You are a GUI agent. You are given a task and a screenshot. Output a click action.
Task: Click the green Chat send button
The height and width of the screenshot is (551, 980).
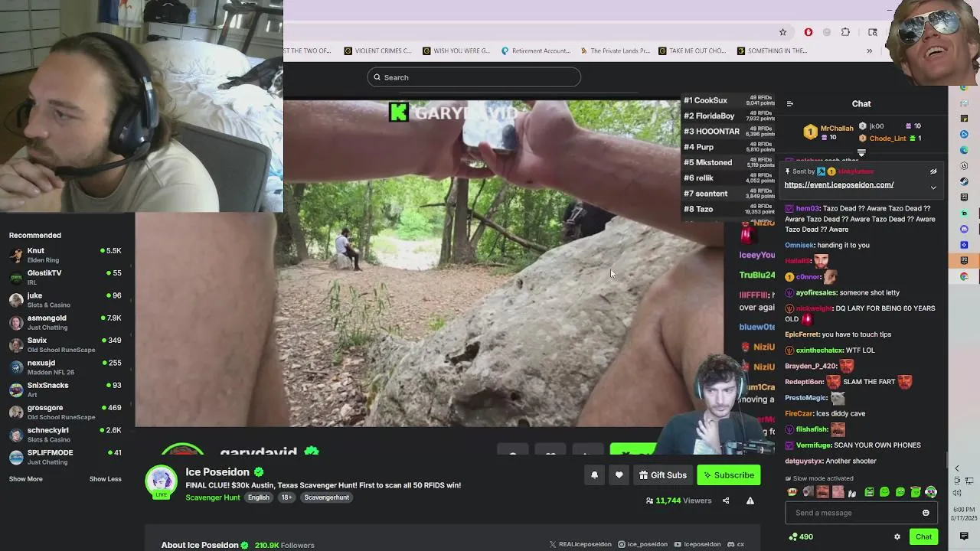coord(923,536)
